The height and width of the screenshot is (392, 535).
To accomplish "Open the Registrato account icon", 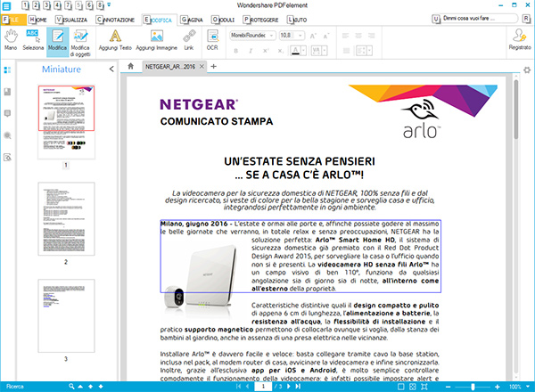I will coord(520,39).
